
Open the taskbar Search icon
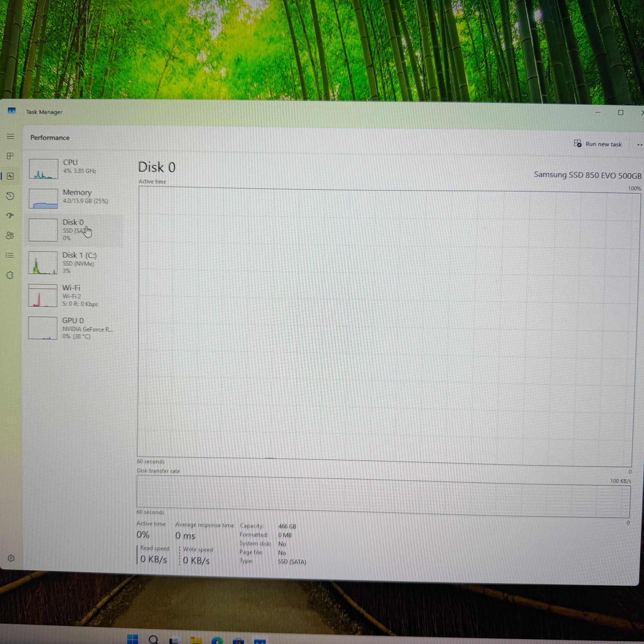pos(153,639)
